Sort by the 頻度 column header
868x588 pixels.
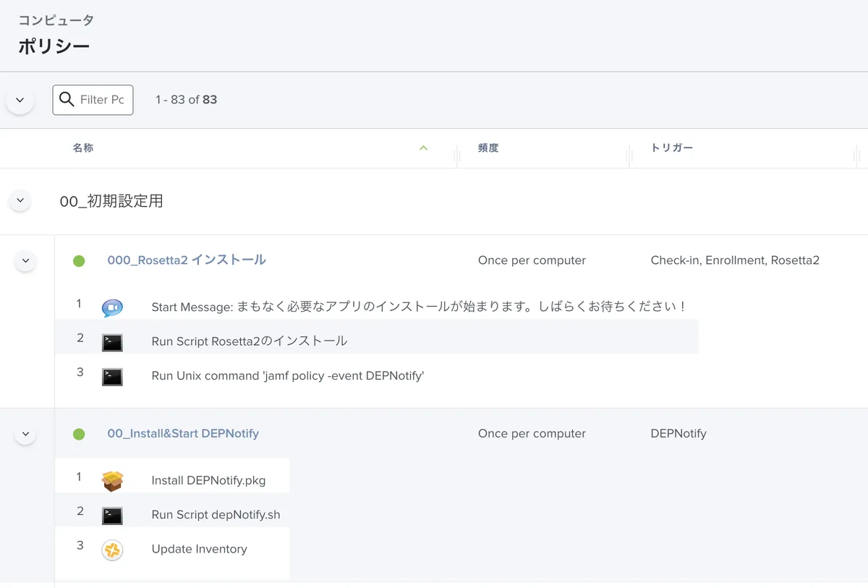tap(488, 148)
